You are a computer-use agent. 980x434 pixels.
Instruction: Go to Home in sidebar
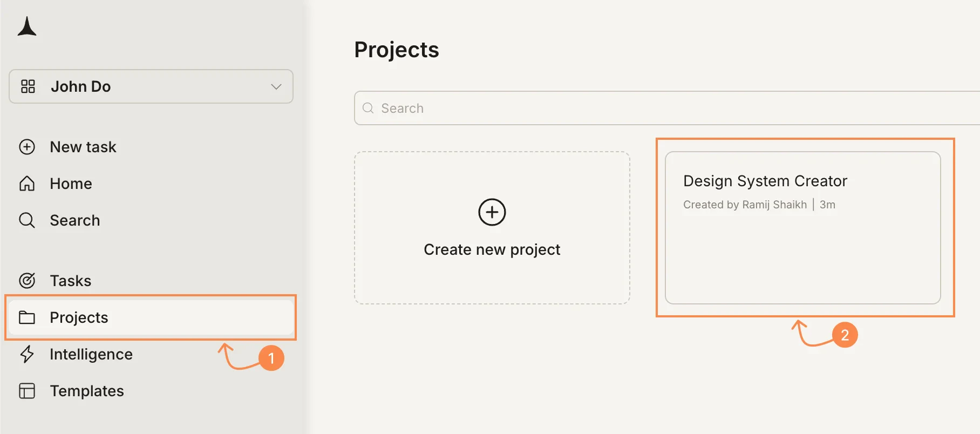point(71,184)
